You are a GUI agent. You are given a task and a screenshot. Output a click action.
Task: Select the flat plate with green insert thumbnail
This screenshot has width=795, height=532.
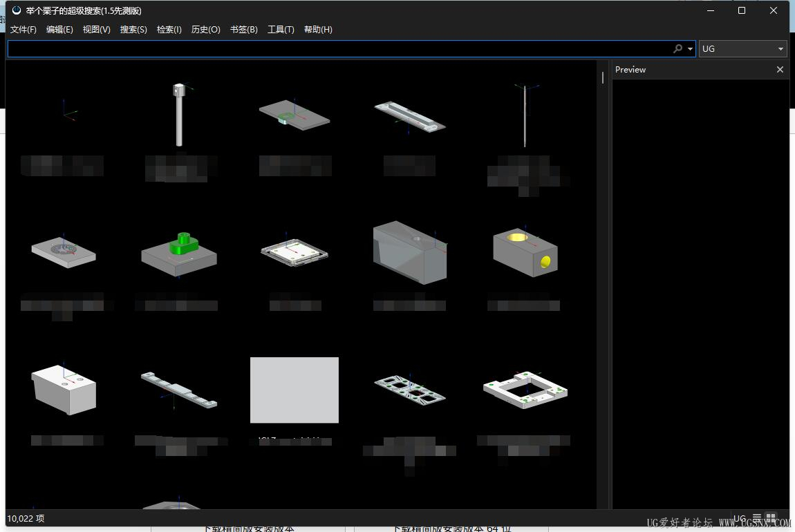point(294,114)
